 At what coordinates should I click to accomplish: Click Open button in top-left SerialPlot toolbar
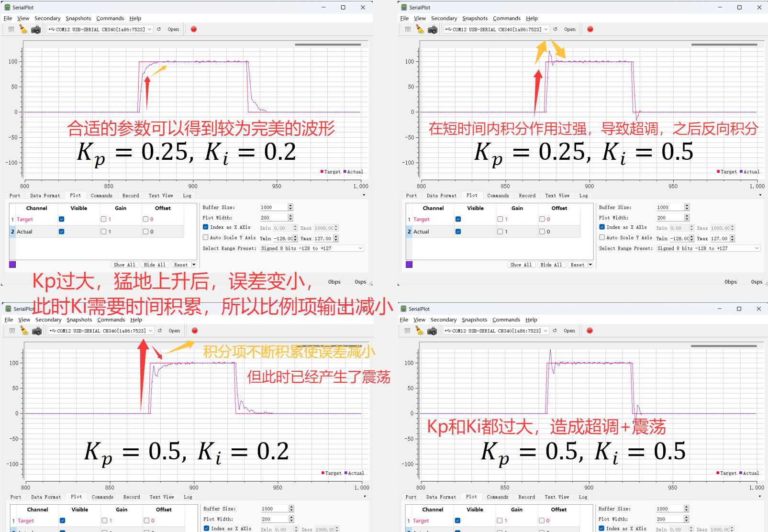[x=173, y=29]
